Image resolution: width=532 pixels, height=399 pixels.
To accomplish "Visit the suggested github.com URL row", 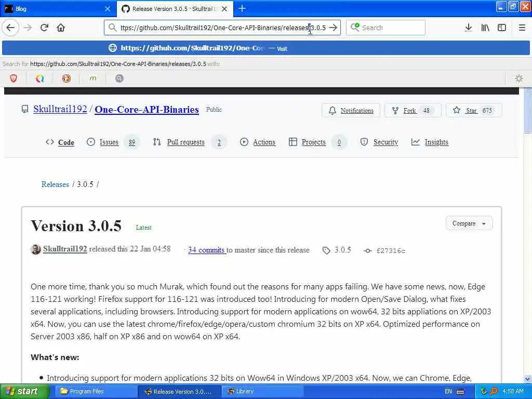I will tap(265, 48).
